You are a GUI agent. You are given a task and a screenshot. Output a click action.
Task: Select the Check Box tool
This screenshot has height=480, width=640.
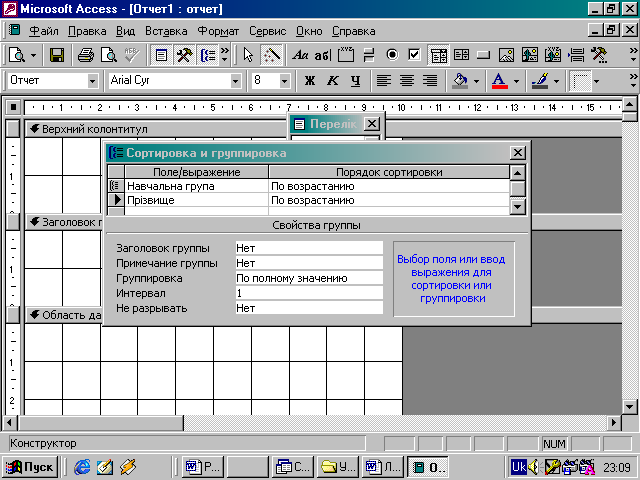pos(414,55)
